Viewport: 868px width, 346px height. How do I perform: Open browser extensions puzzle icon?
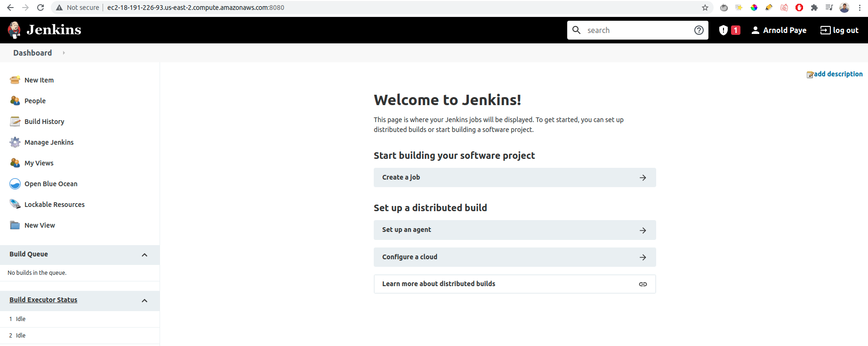click(x=814, y=8)
